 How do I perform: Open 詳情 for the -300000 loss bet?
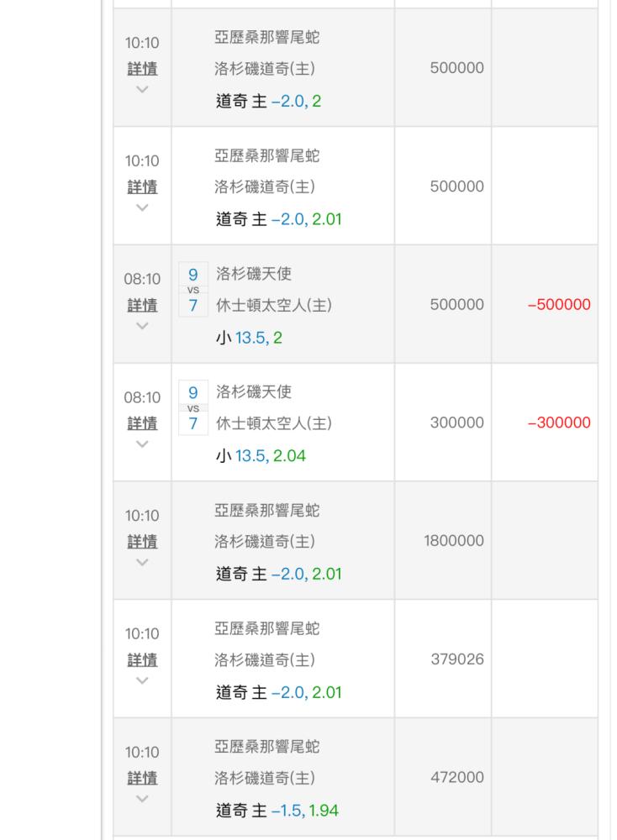pos(142,423)
